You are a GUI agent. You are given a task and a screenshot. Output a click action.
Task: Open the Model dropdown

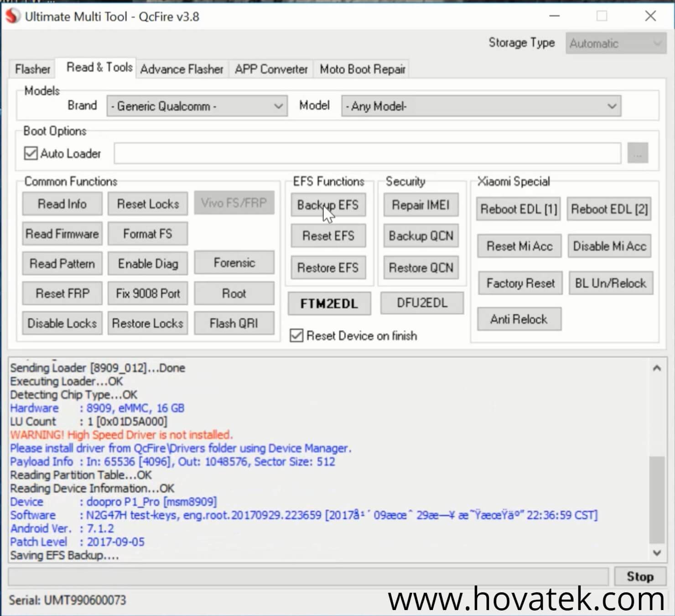point(481,106)
